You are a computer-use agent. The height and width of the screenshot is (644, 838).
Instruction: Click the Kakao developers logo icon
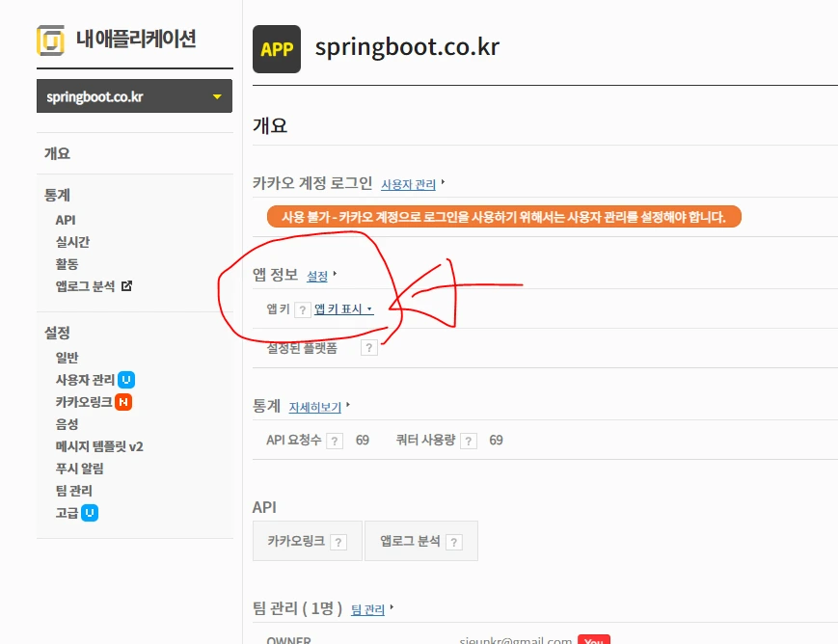[51, 40]
